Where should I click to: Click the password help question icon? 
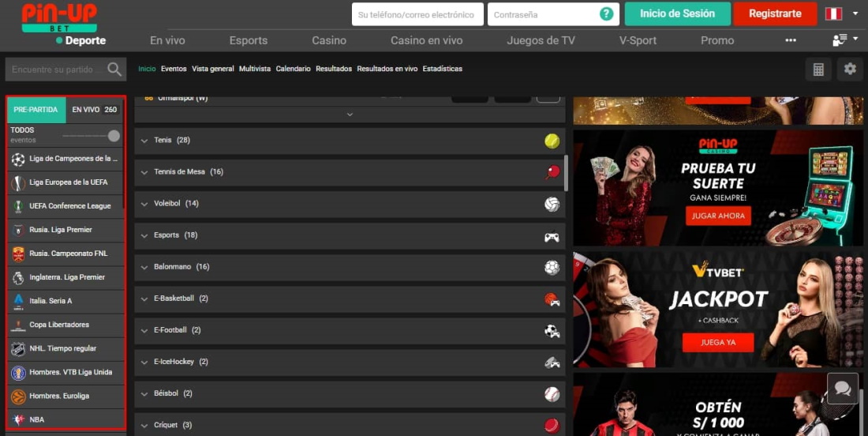(x=607, y=14)
